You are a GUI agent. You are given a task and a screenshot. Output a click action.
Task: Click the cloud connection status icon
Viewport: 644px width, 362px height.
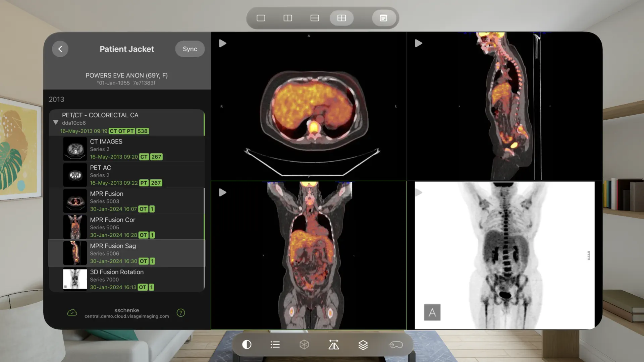click(x=72, y=312)
